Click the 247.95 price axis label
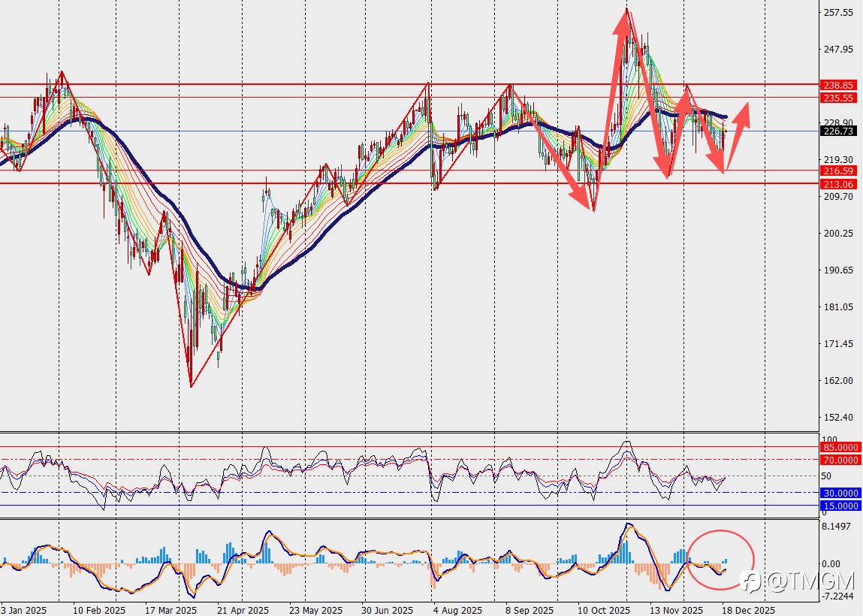 (837, 49)
